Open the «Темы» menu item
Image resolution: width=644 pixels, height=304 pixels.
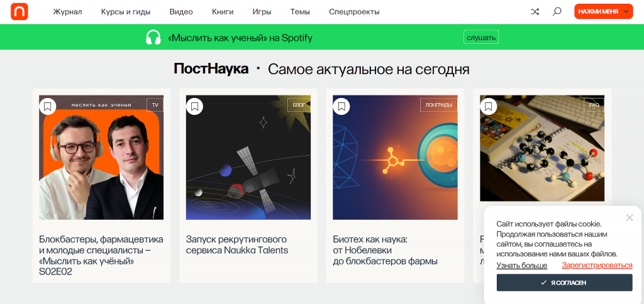pos(300,12)
